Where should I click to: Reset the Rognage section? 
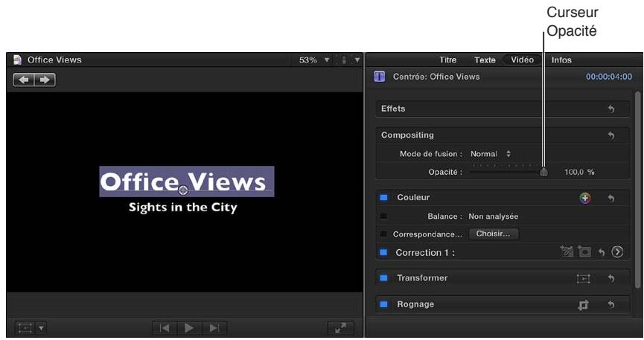611,305
